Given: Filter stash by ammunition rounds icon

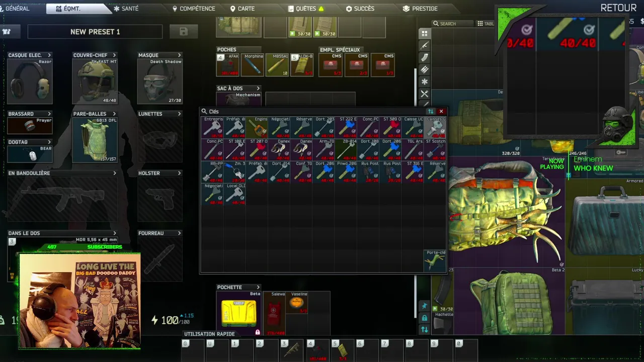Looking at the screenshot, I should pos(425,69).
